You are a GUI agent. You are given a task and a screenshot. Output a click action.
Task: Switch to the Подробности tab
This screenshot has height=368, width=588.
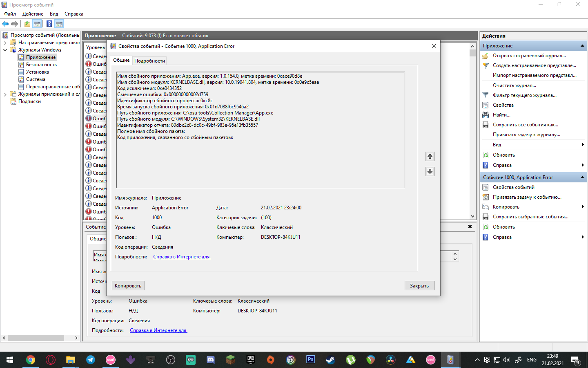(x=150, y=60)
